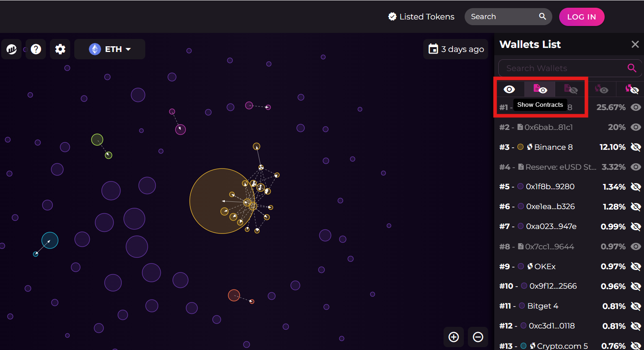Click the Hide Exchanges icon

click(631, 89)
